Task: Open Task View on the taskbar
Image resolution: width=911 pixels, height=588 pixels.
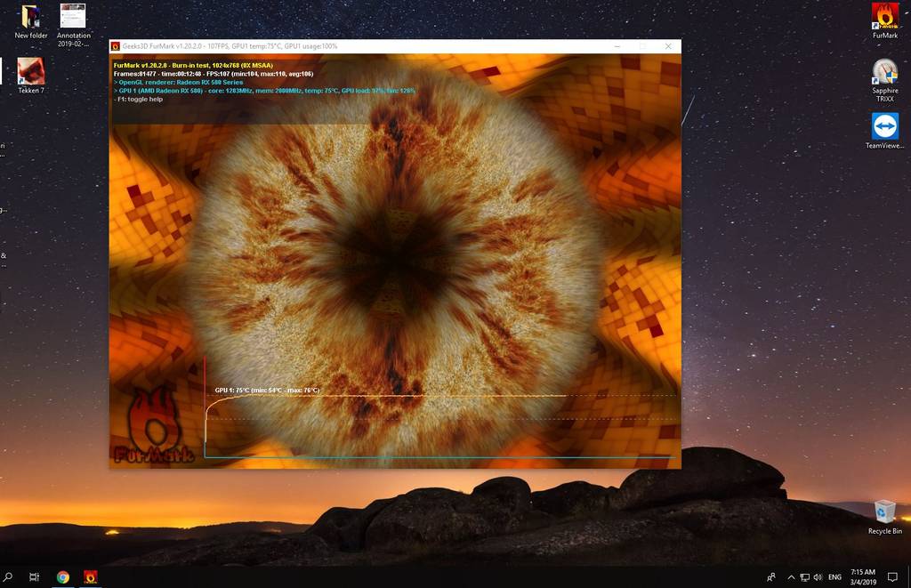Action: point(35,577)
